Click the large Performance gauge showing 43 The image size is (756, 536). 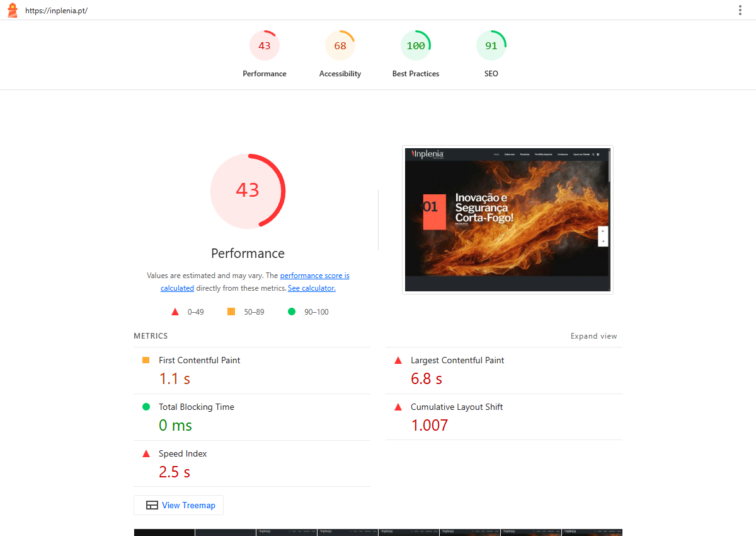coord(248,190)
